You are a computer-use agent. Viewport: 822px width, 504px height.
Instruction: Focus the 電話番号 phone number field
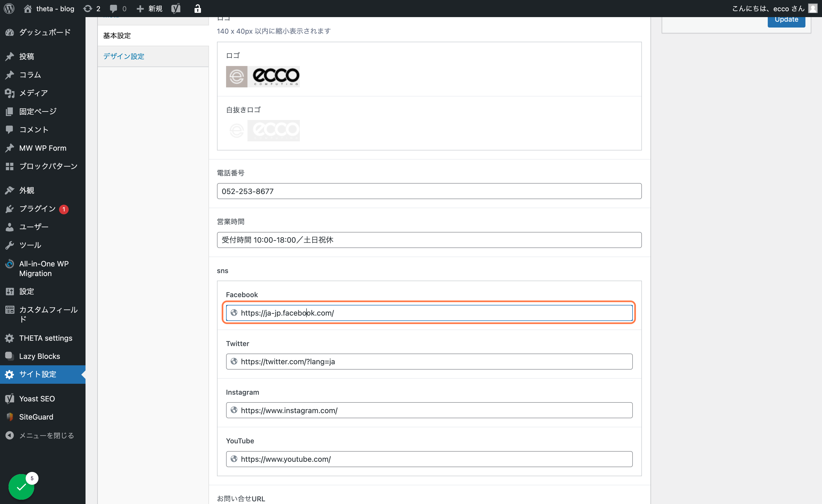(429, 191)
